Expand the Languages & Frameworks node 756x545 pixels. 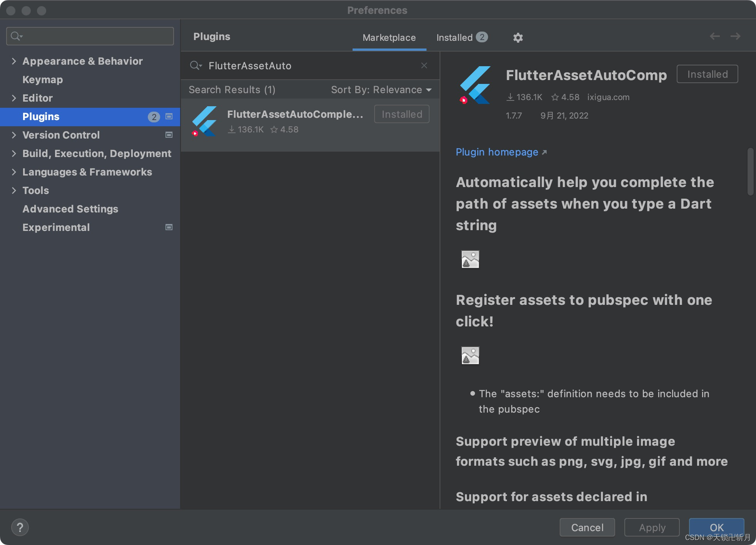[x=14, y=172]
